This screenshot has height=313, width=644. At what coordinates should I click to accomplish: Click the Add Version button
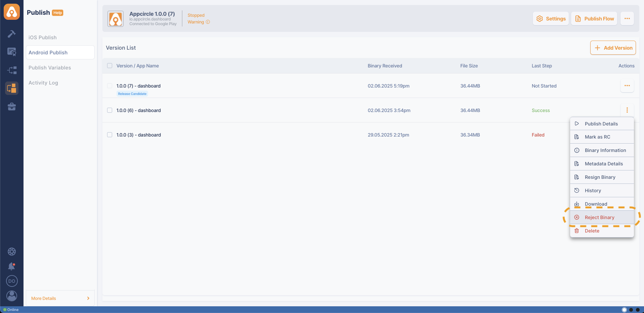(613, 48)
